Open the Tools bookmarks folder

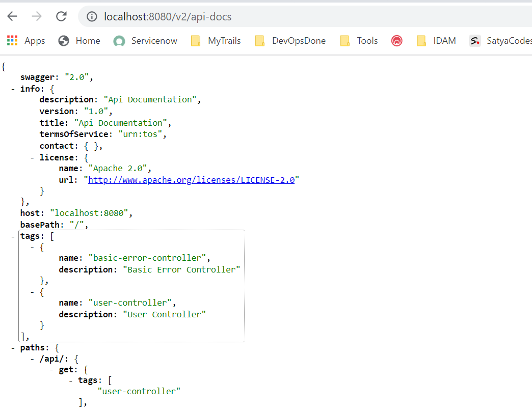[359, 41]
